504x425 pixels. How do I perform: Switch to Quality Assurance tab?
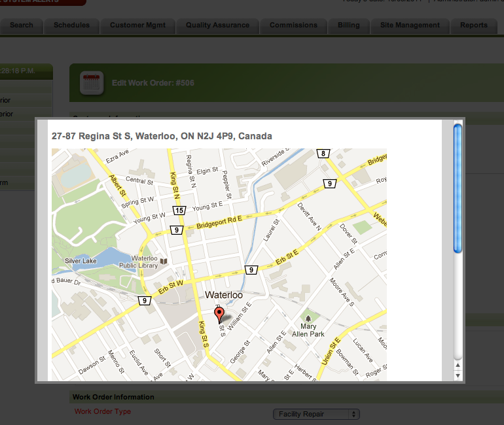(x=217, y=25)
